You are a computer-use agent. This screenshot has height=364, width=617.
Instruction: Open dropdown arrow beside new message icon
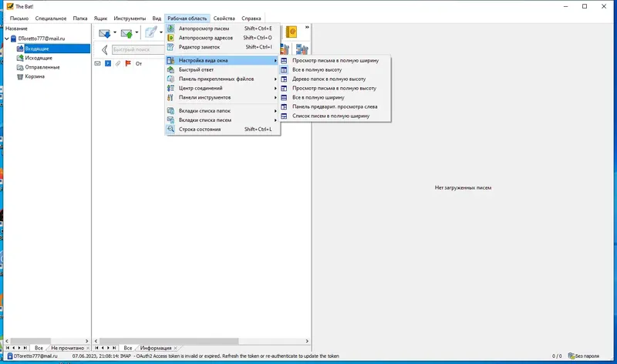click(x=161, y=32)
